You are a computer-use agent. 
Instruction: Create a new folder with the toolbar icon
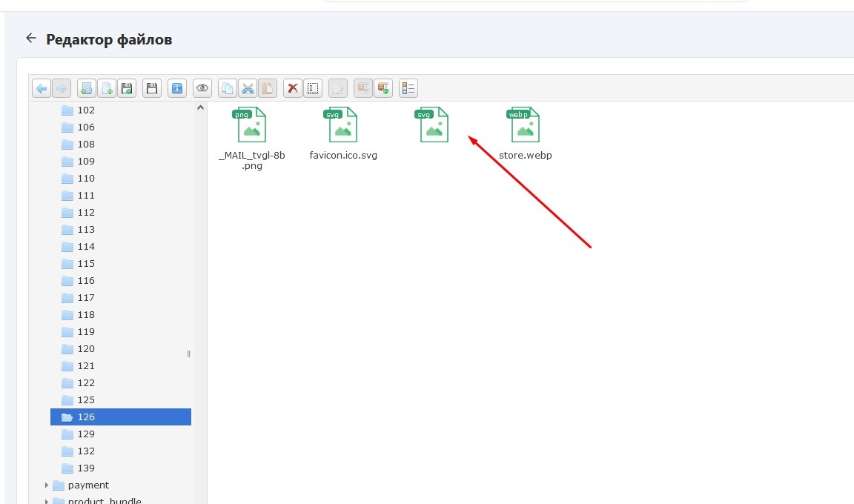pyautogui.click(x=86, y=88)
